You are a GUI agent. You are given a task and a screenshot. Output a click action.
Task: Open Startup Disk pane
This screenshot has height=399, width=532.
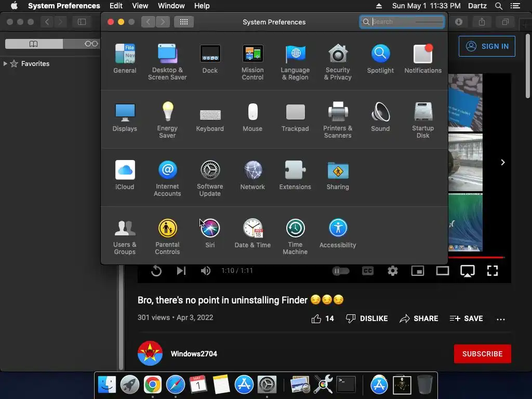[423, 120]
